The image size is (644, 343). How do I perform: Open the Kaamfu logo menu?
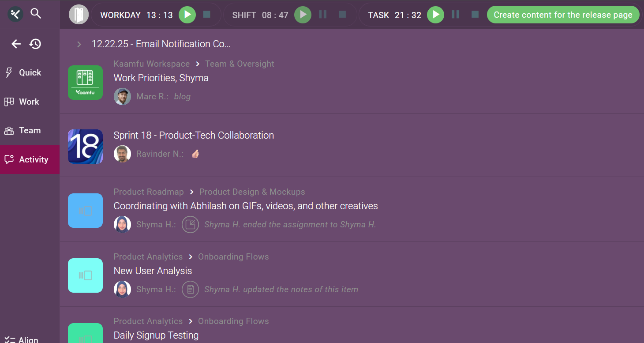click(15, 14)
